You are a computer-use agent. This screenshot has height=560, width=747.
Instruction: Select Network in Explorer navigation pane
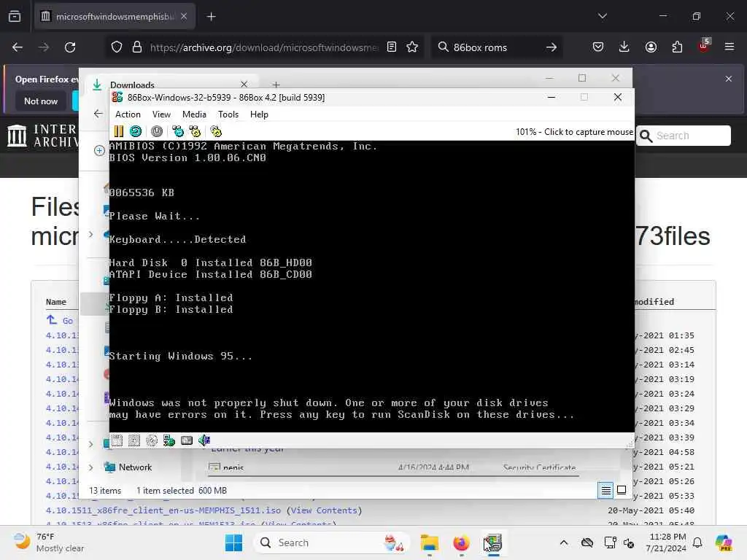point(135,467)
